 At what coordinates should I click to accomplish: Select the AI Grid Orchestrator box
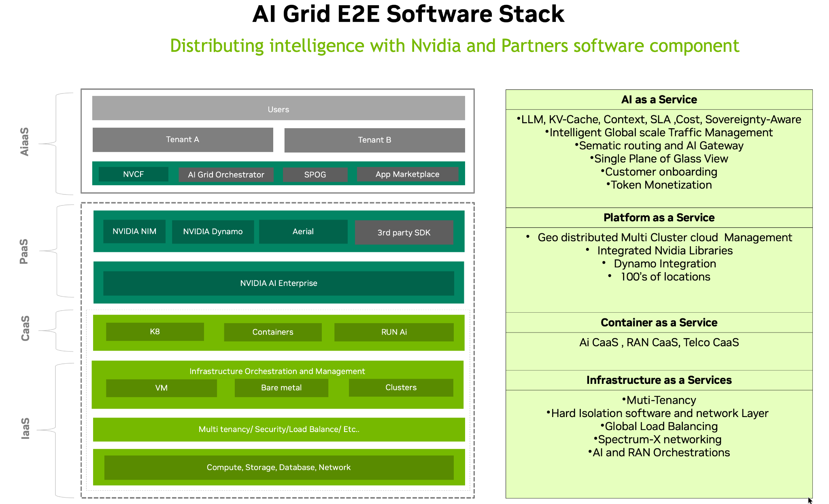coord(226,175)
